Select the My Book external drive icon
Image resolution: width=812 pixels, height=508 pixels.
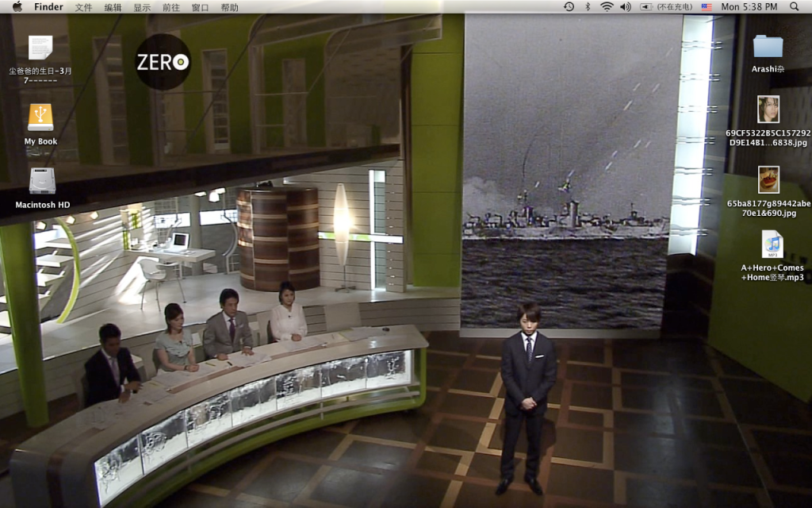(40, 117)
